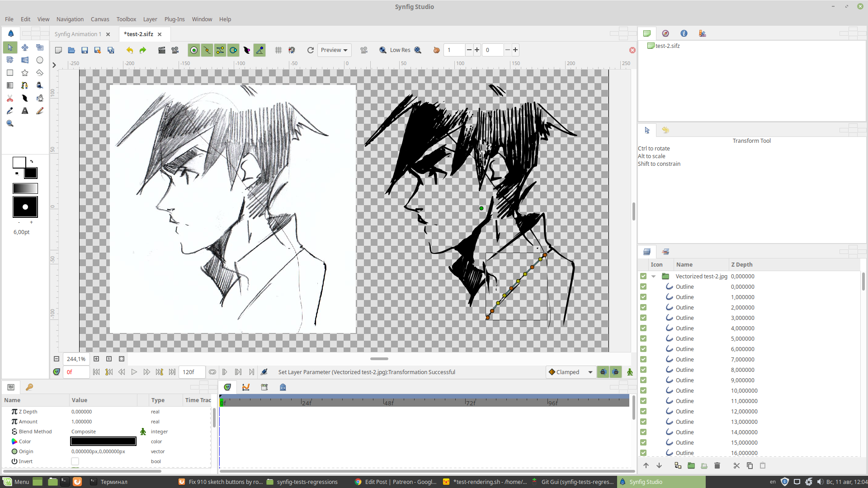Viewport: 868px width, 488px height.
Task: Click the Preview button
Action: point(333,49)
